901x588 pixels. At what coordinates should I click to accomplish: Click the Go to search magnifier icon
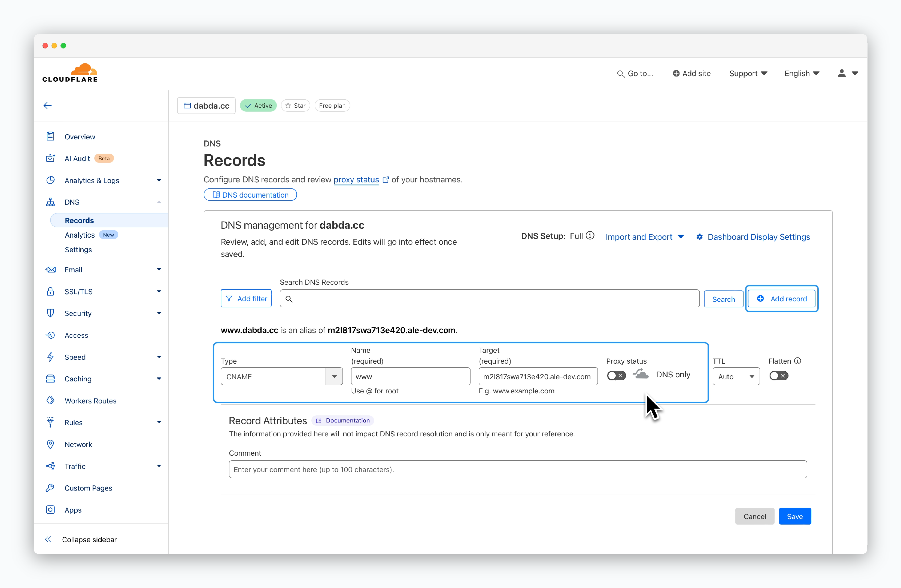click(x=620, y=74)
